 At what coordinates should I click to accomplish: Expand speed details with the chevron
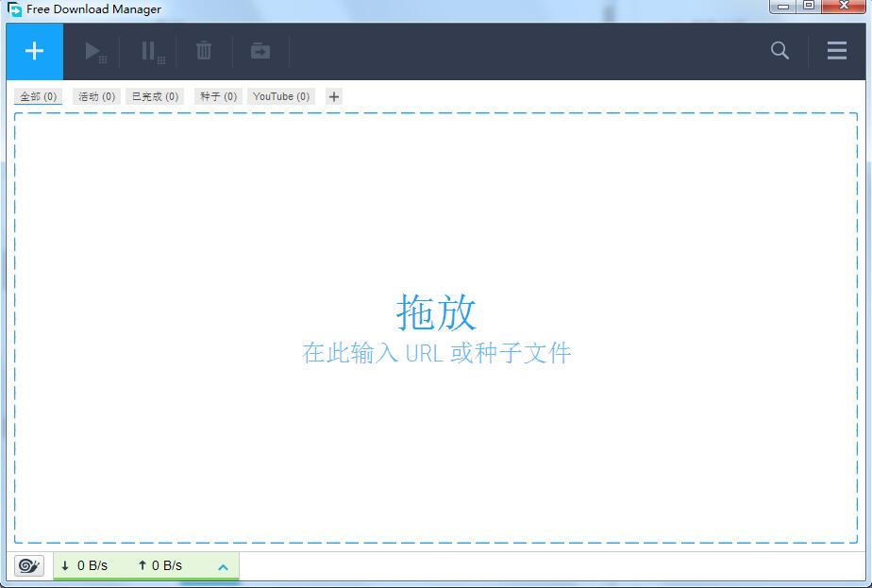click(x=223, y=565)
